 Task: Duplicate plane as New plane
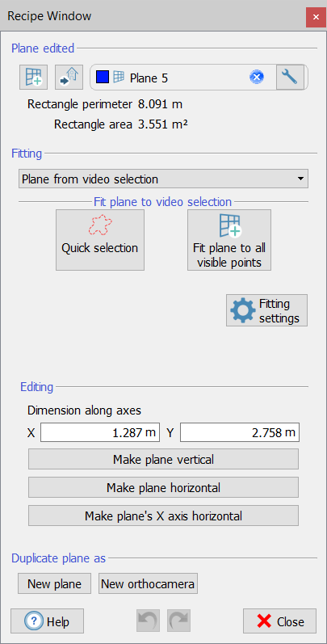tap(55, 583)
